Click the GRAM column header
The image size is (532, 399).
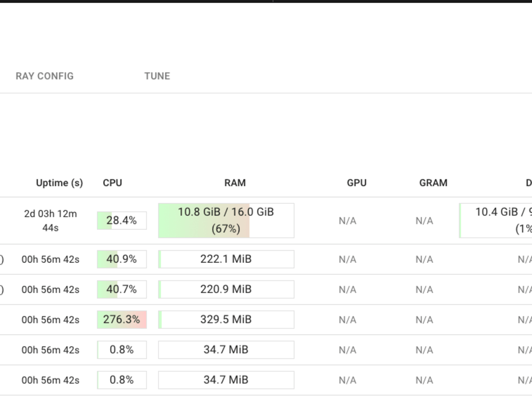(433, 183)
